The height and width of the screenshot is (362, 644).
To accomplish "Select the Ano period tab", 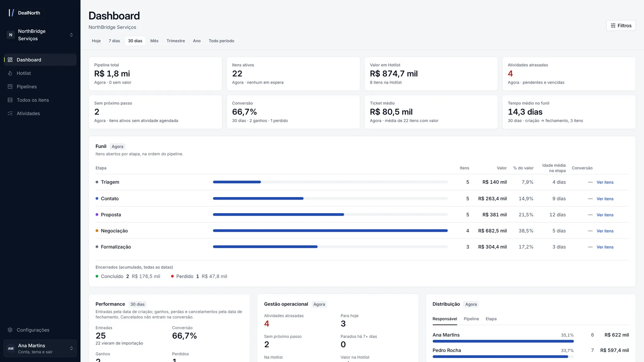I will pos(197,41).
